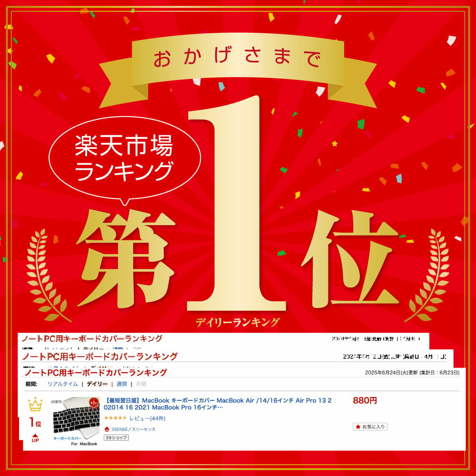Click the 39ショップ badge
This screenshot has height=476, width=476.
116,437
